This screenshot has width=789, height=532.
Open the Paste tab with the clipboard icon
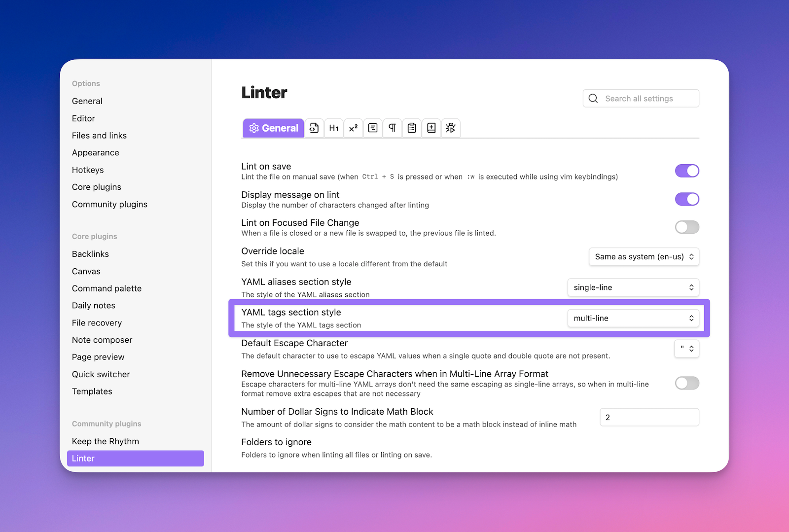click(x=412, y=128)
